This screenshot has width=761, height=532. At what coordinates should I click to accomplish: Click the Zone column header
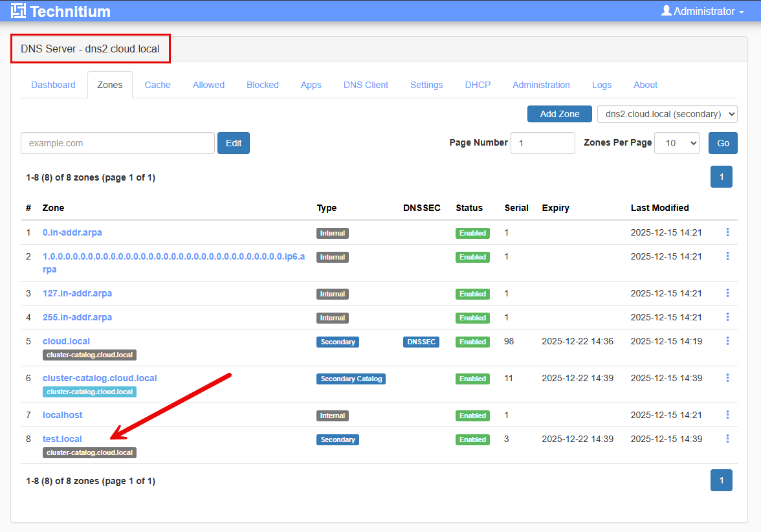pyautogui.click(x=53, y=208)
